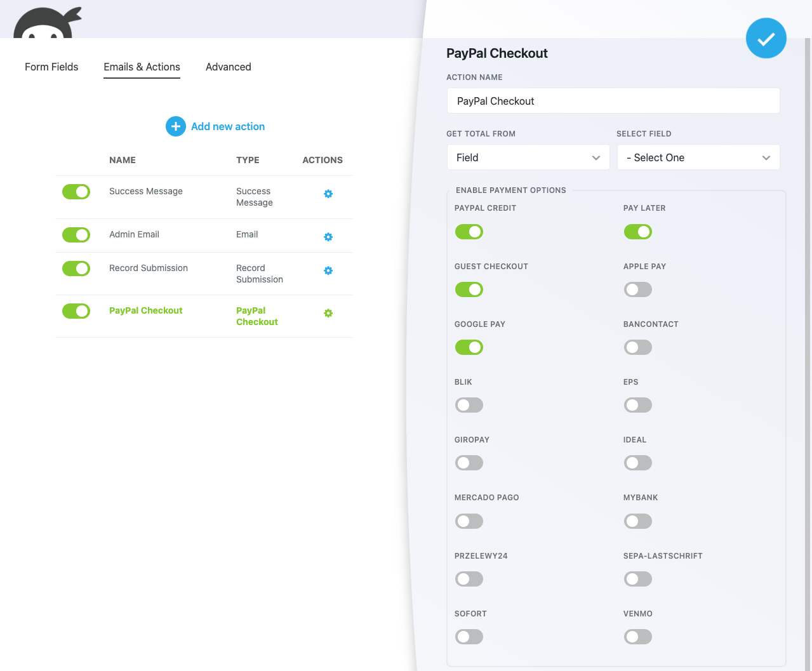The image size is (812, 671).
Task: Click the Ninja Forms logo
Action: [48, 23]
